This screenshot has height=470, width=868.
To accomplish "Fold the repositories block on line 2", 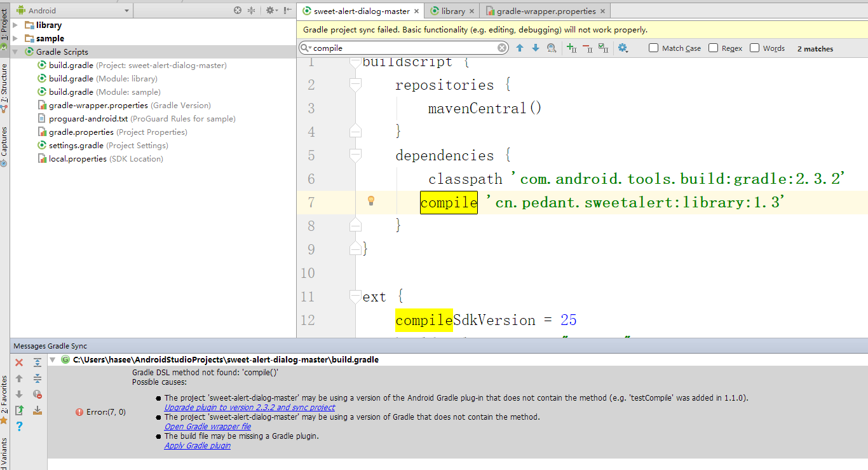I will pos(355,85).
